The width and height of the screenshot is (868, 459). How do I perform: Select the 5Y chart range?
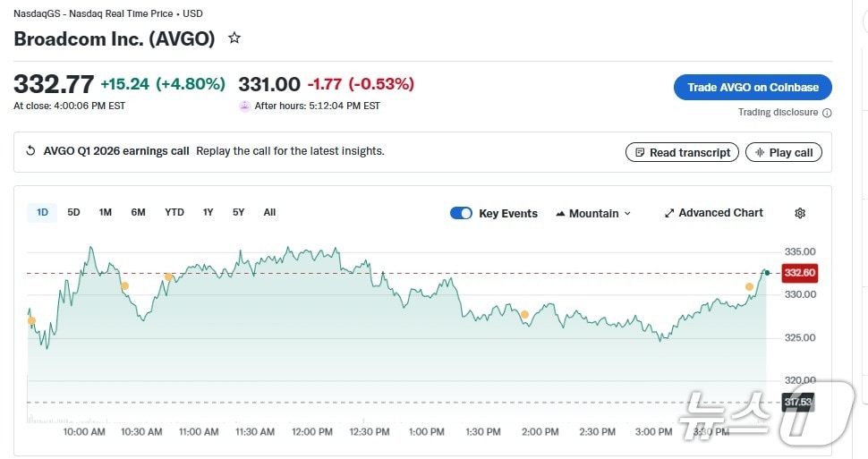[238, 212]
